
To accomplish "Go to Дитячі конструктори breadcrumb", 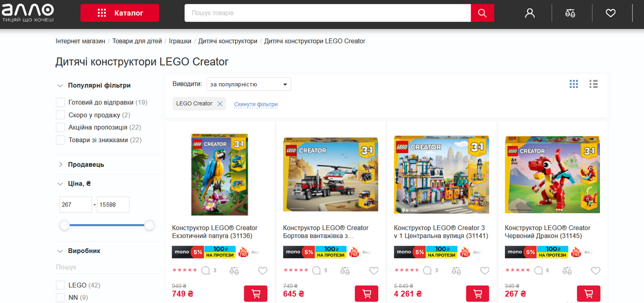I will (228, 41).
